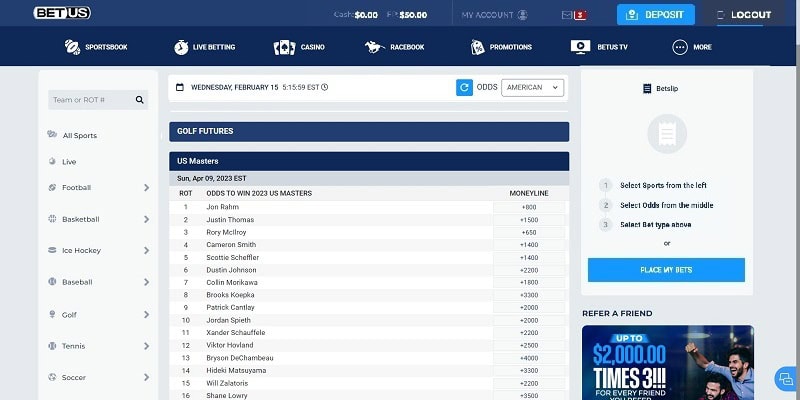Select Brooks Koepka +3300 moneyline odds
Viewport: 800px width, 400px height.
tap(529, 295)
